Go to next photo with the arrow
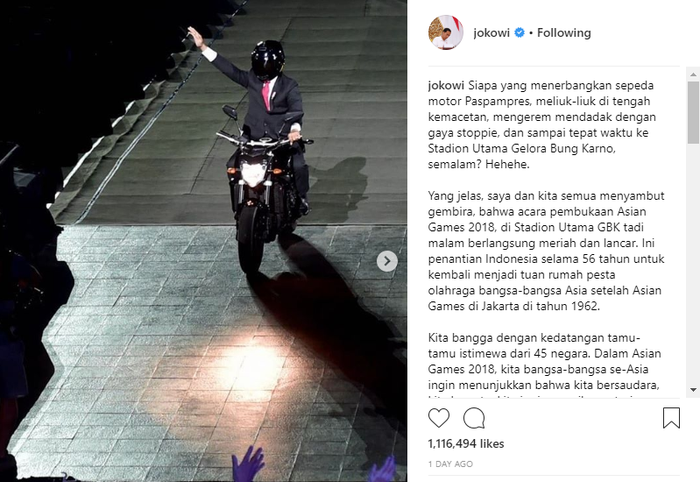The width and height of the screenshot is (700, 482). 387,261
